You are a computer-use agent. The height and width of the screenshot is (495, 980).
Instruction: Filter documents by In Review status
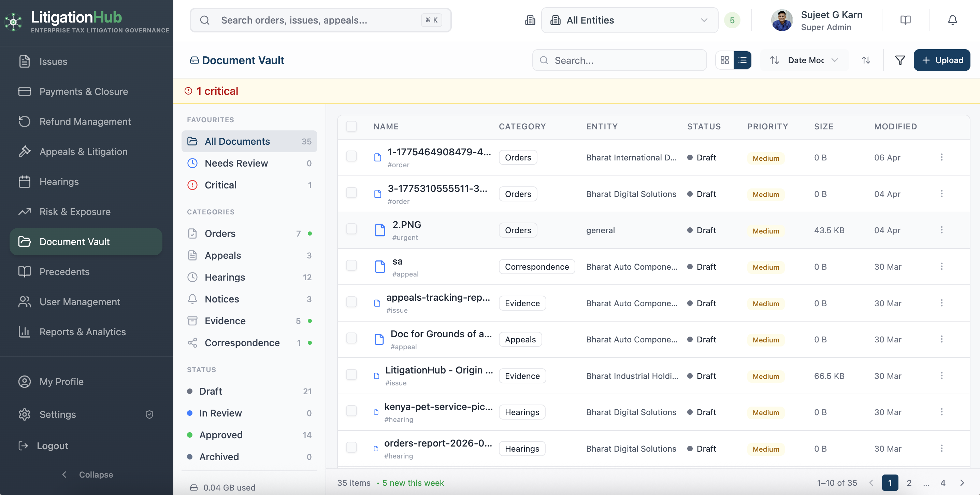[x=249, y=413]
